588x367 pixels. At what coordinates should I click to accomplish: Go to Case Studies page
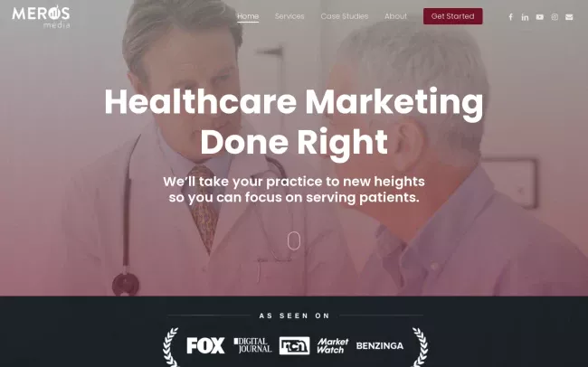pos(345,16)
